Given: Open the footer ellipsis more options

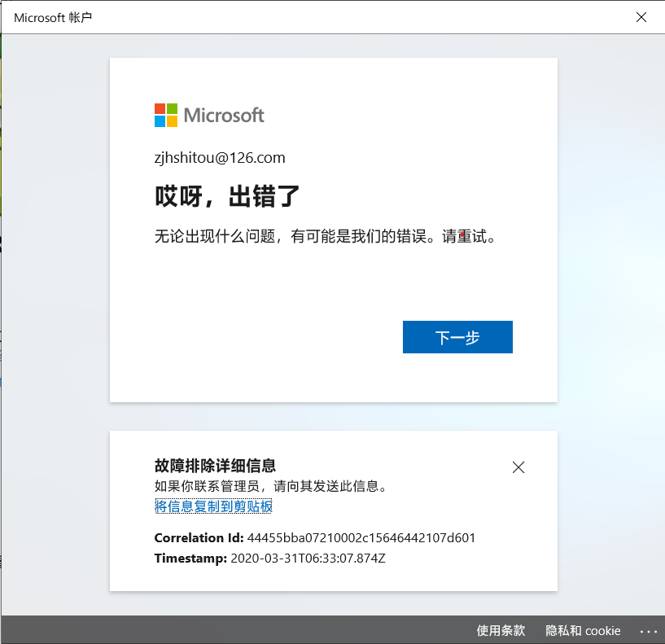Looking at the screenshot, I should (x=649, y=631).
